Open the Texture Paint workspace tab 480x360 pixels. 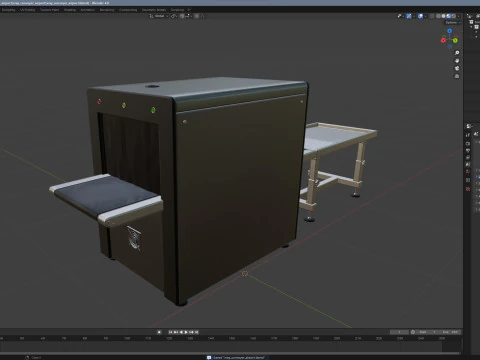click(49, 10)
